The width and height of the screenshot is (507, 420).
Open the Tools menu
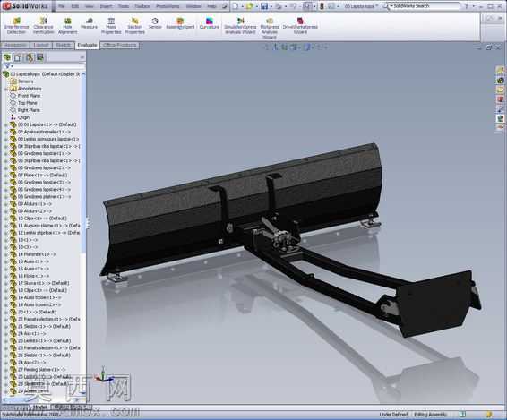tap(124, 6)
